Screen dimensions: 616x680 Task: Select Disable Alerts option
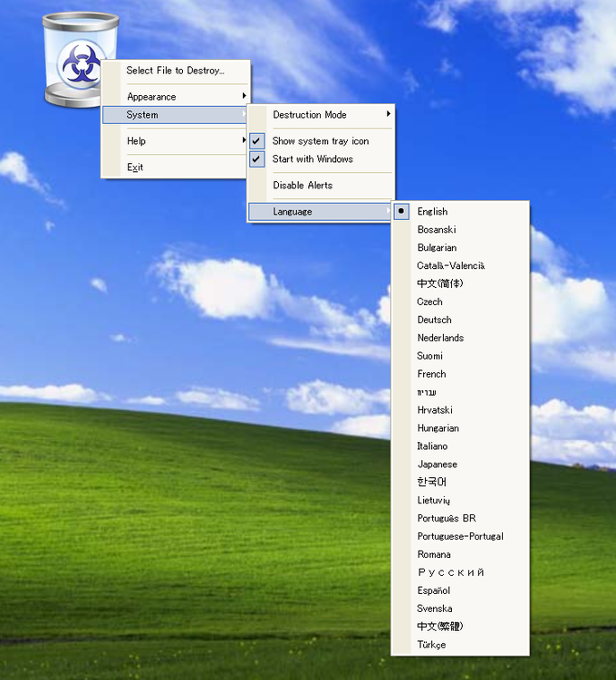(321, 186)
